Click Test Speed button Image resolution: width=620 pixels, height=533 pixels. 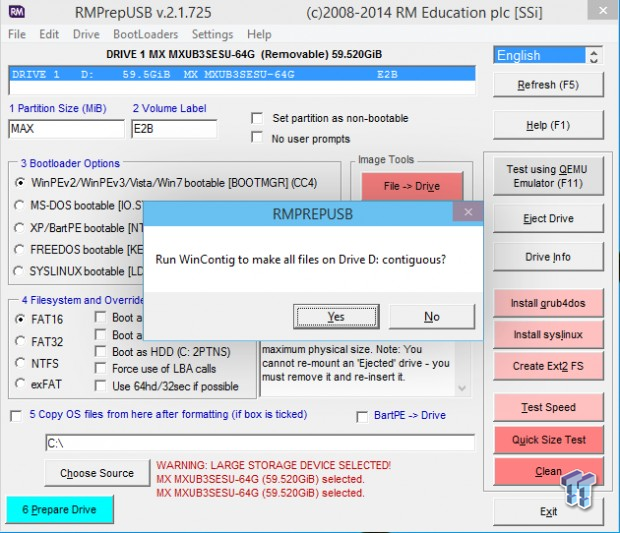pyautogui.click(x=548, y=407)
